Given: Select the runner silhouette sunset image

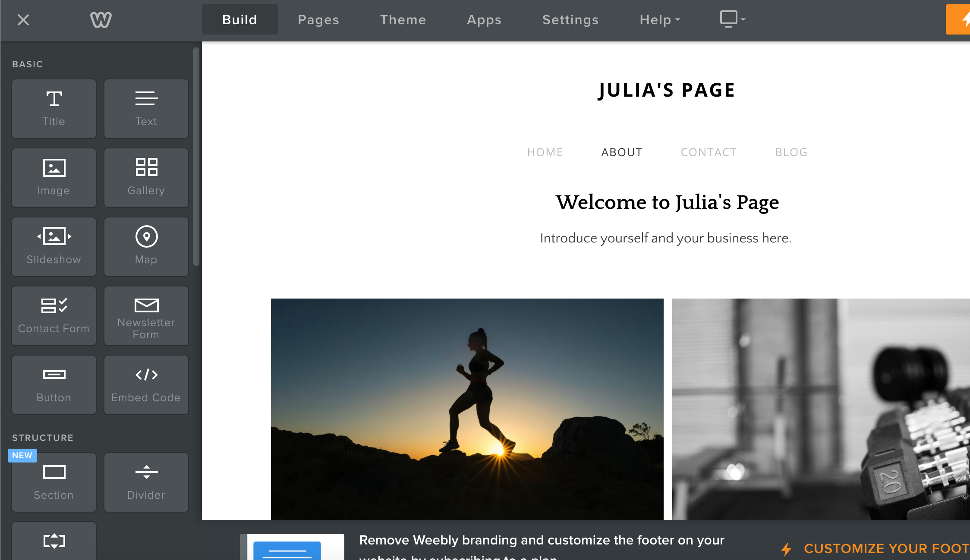Looking at the screenshot, I should click(x=467, y=409).
